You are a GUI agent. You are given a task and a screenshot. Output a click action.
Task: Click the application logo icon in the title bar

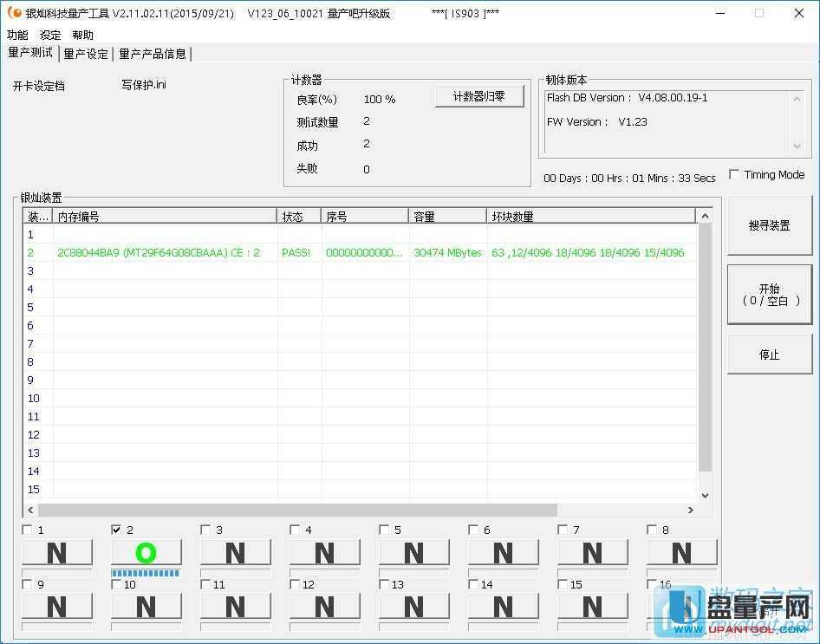pyautogui.click(x=14, y=13)
